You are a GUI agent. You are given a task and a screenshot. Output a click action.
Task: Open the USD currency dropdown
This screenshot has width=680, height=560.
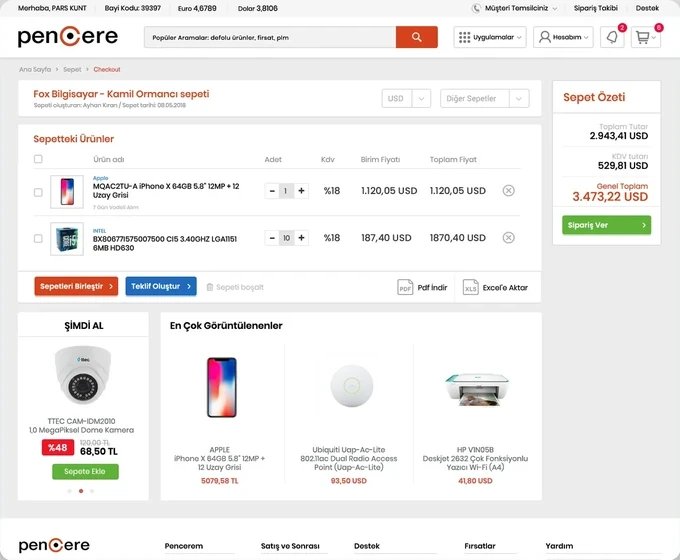coord(406,98)
